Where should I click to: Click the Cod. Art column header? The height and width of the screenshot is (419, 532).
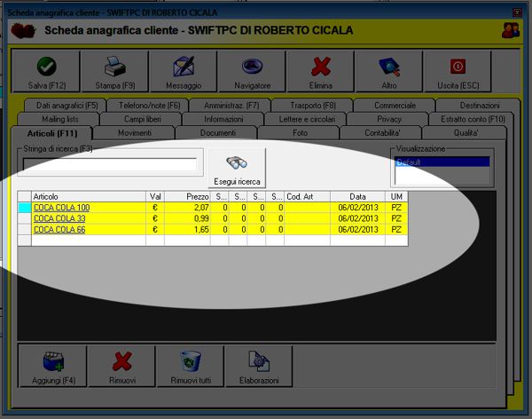tap(307, 196)
